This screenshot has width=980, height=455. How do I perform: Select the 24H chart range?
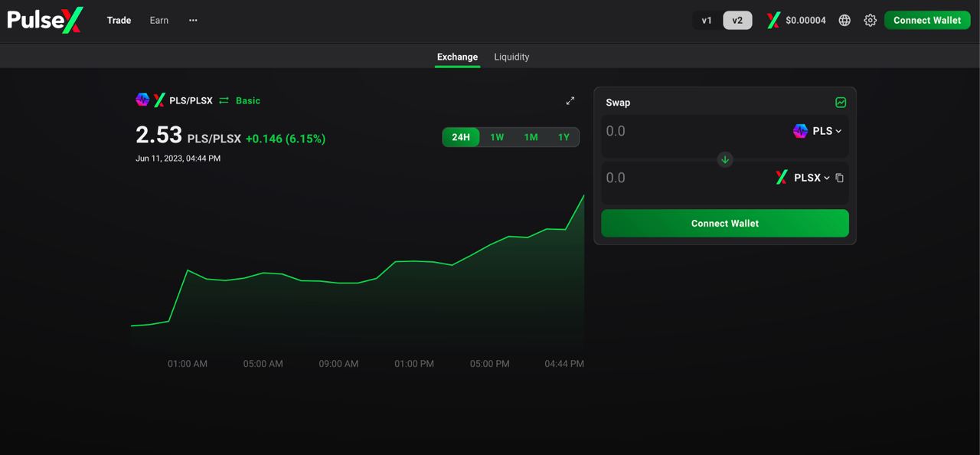(x=461, y=137)
